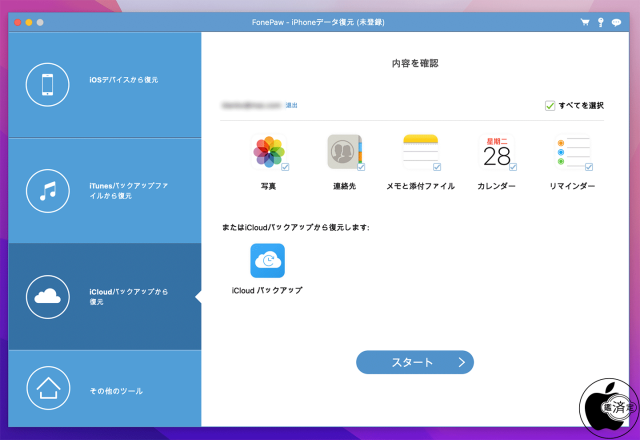The width and height of the screenshot is (640, 440).
Task: Click the 写真 label
Action: point(268,186)
